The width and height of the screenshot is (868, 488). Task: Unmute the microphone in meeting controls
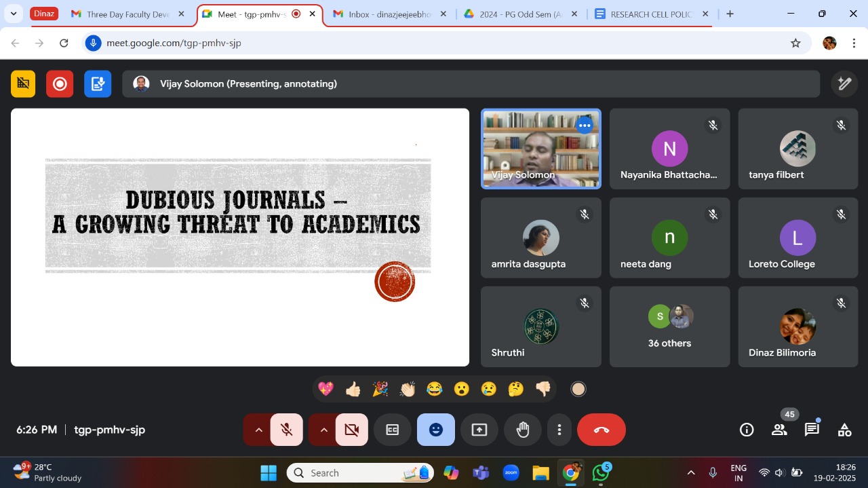(287, 430)
